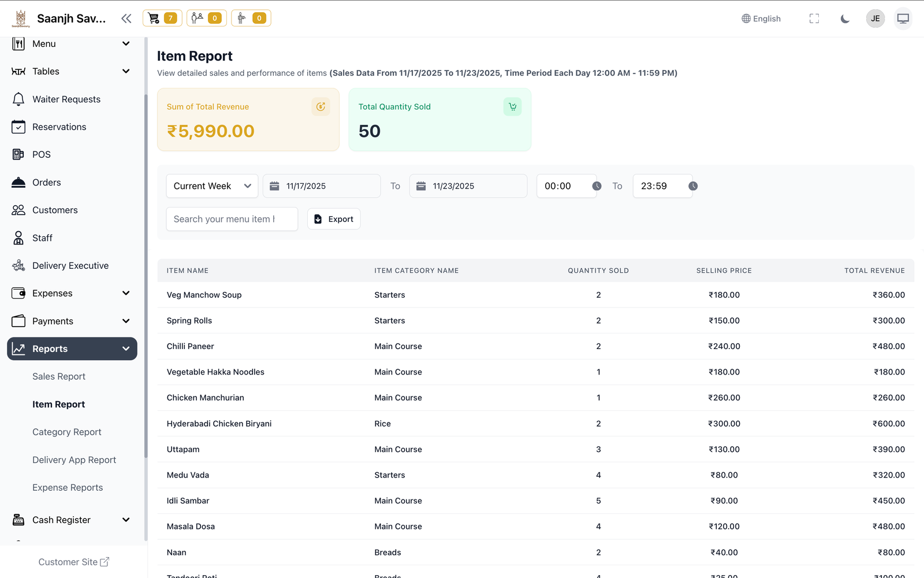Click the clock icon beside 00:00 start time
Viewport: 924px width, 578px height.
pos(597,186)
